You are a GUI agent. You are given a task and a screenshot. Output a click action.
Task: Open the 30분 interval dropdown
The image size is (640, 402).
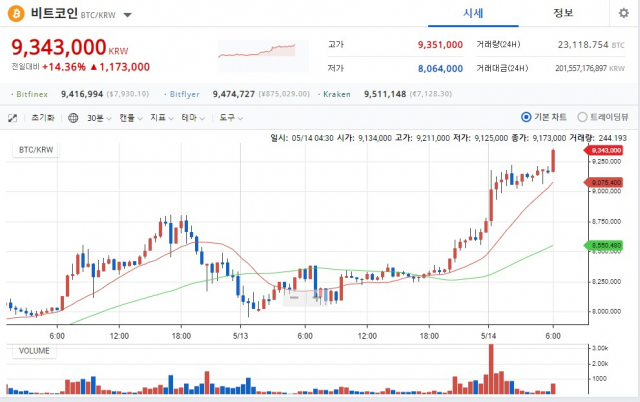point(99,117)
